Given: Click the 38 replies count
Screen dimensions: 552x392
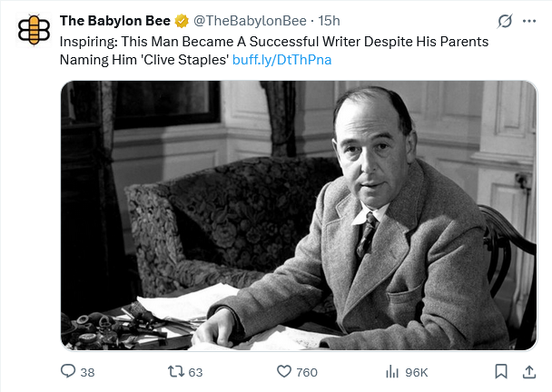Looking at the screenshot, I should (87, 371).
